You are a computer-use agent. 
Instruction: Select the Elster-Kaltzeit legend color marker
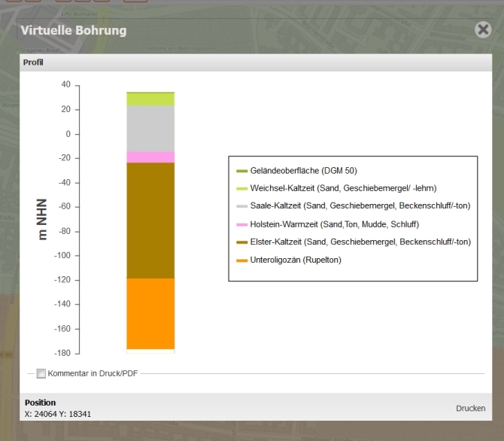(241, 242)
